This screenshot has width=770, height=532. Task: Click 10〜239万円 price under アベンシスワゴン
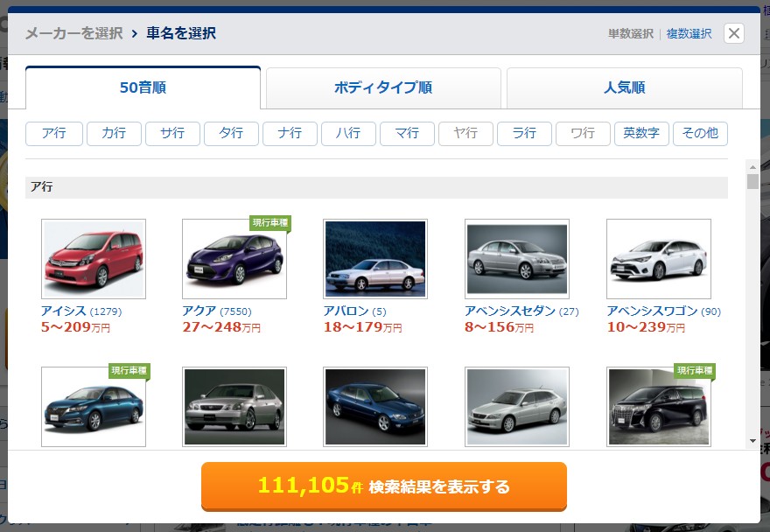[x=646, y=327]
